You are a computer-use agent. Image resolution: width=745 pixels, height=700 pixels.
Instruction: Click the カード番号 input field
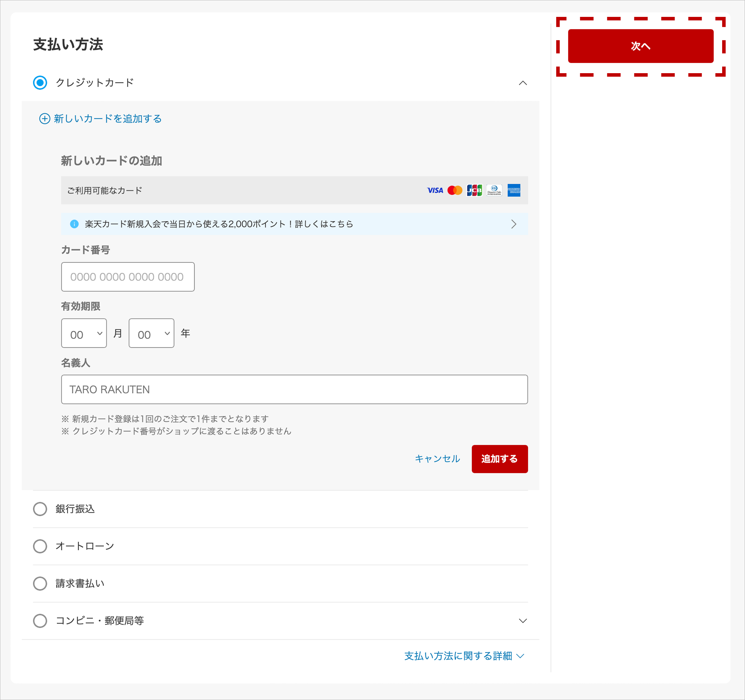pos(128,277)
